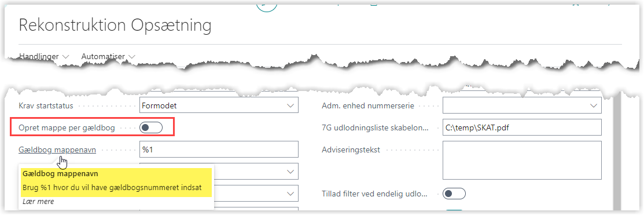Toggle Opret mappe per gældbog switch

coord(151,128)
